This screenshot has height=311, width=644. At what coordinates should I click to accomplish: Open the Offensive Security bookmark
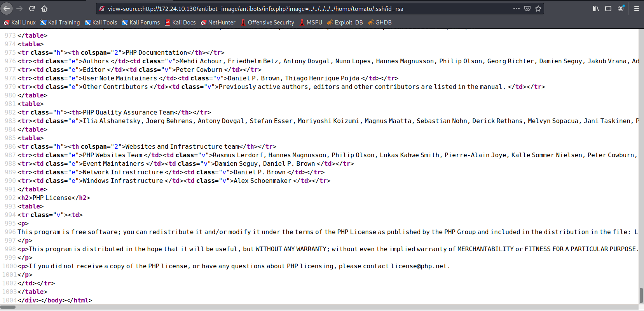coord(267,23)
